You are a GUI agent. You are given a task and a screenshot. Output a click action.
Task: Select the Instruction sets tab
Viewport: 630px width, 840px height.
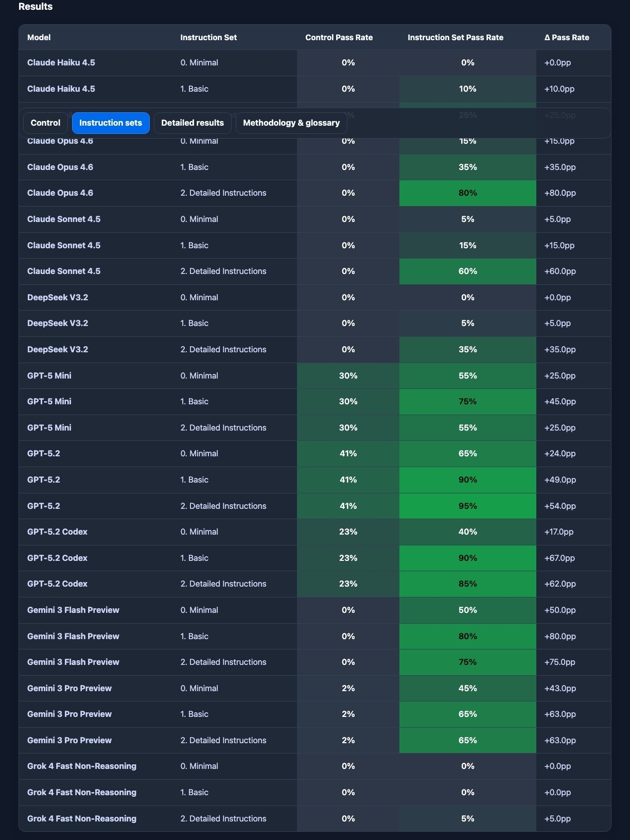tap(111, 123)
